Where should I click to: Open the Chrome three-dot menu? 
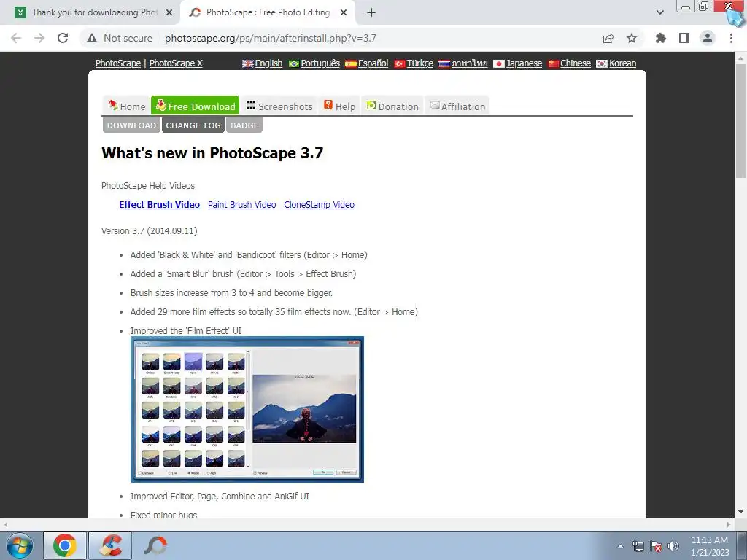tap(731, 38)
